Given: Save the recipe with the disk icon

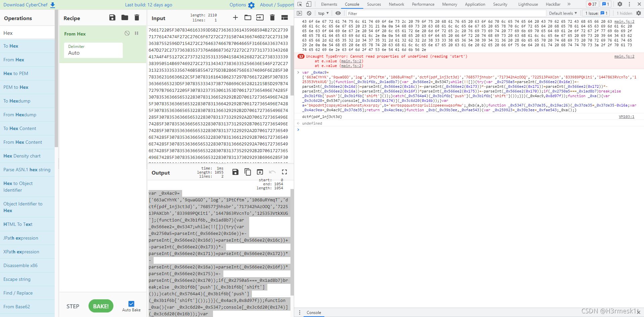Looking at the screenshot, I should [112, 17].
